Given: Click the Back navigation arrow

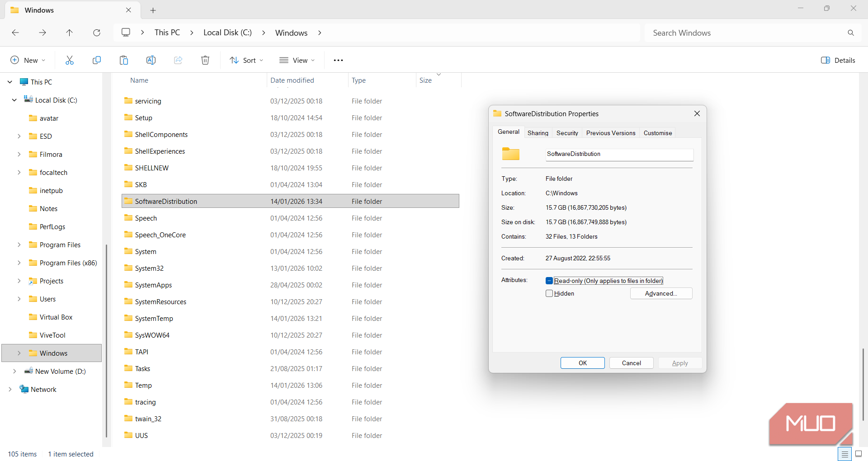Looking at the screenshot, I should (x=15, y=33).
